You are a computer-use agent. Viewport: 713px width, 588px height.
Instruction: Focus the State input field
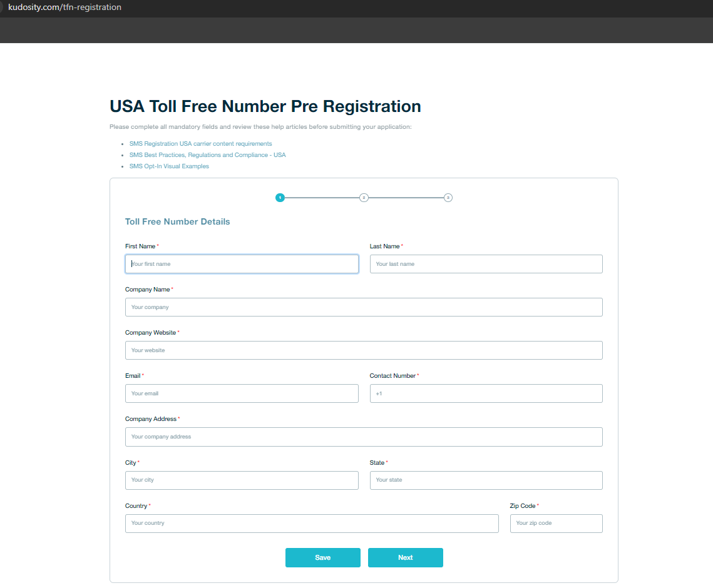tap(486, 480)
